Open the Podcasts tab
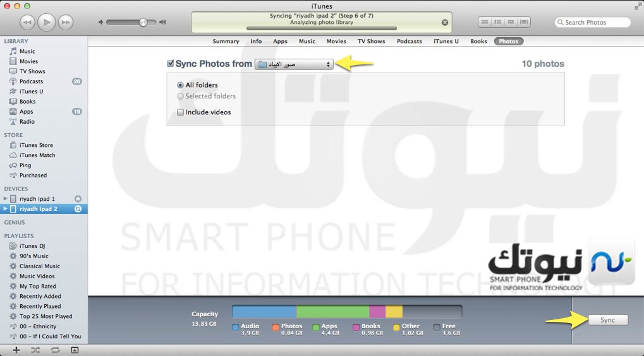644x356 pixels. pos(409,42)
